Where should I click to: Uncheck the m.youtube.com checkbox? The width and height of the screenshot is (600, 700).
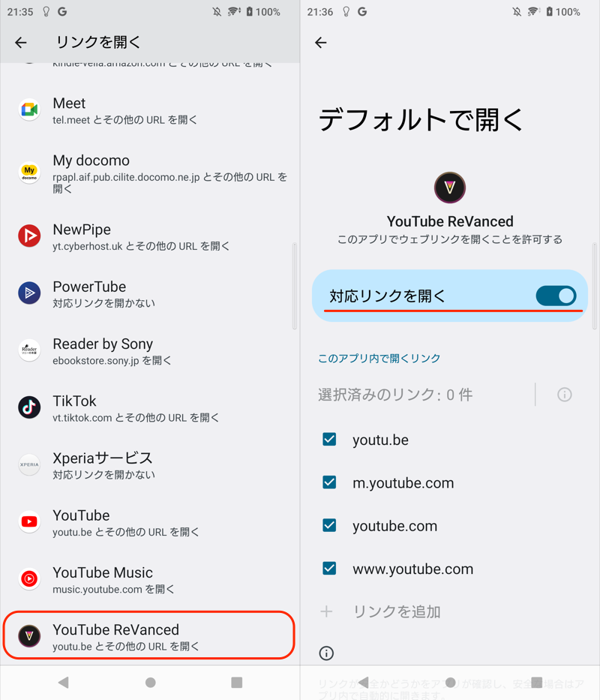329,482
